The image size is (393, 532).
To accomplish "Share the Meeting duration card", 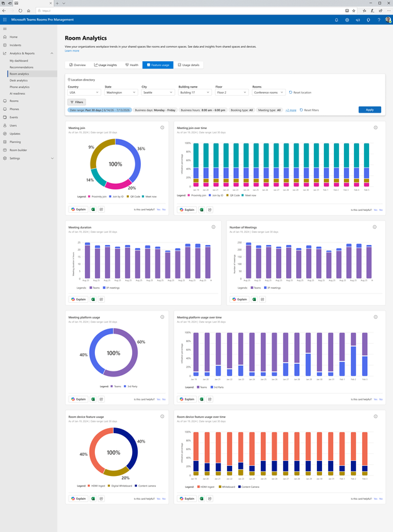I will pyautogui.click(x=101, y=299).
